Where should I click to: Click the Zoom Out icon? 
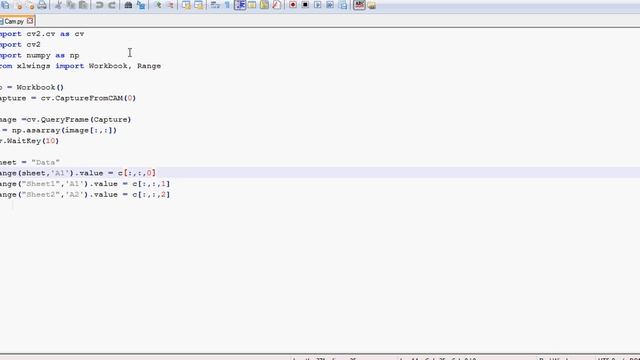pos(170,5)
